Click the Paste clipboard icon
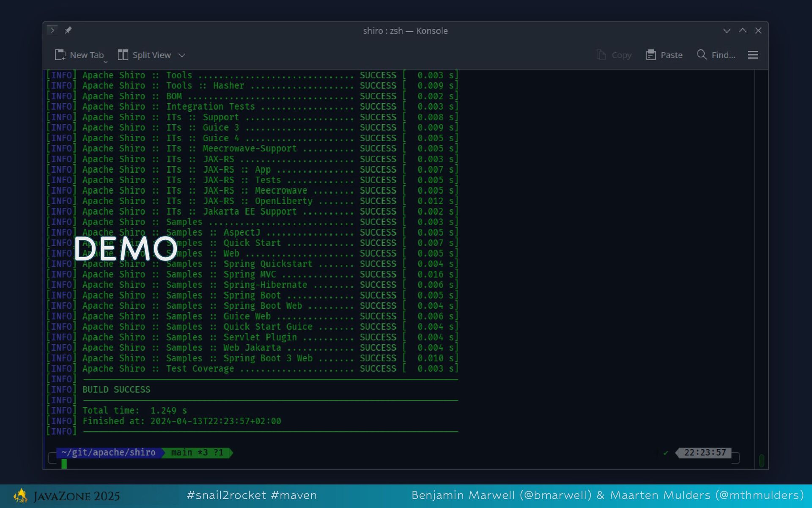This screenshot has width=812, height=508. (x=651, y=55)
